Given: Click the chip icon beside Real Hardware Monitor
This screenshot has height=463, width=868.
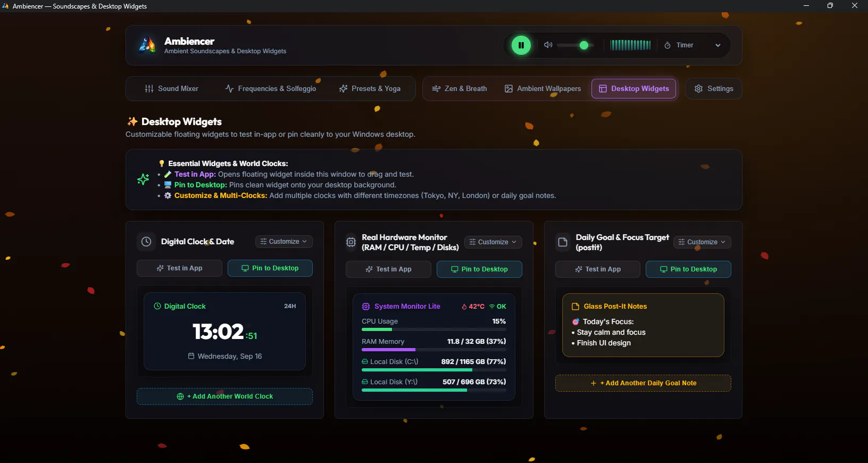Looking at the screenshot, I should click(351, 242).
